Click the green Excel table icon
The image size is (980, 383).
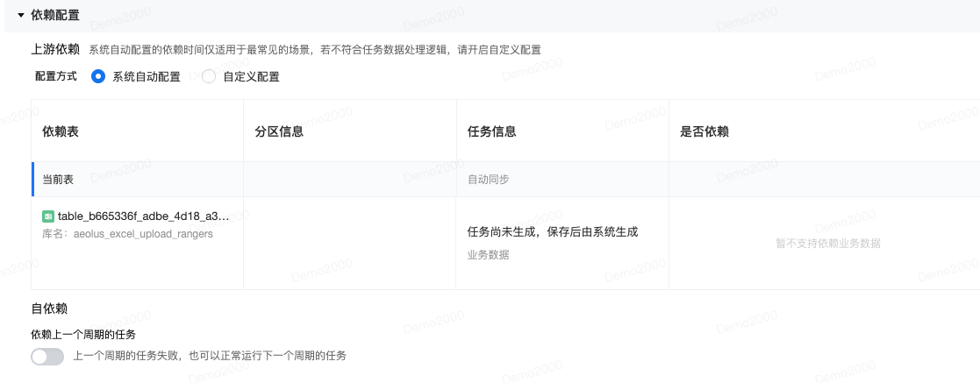tap(48, 216)
